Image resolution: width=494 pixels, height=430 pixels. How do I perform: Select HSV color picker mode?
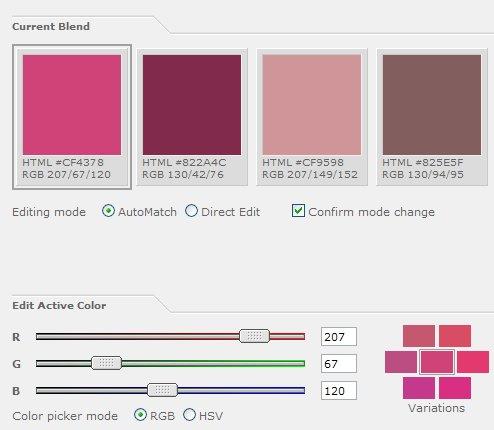pos(189,415)
